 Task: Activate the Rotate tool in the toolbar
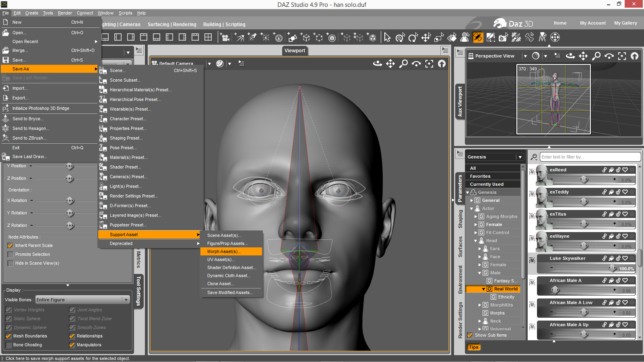(x=413, y=37)
